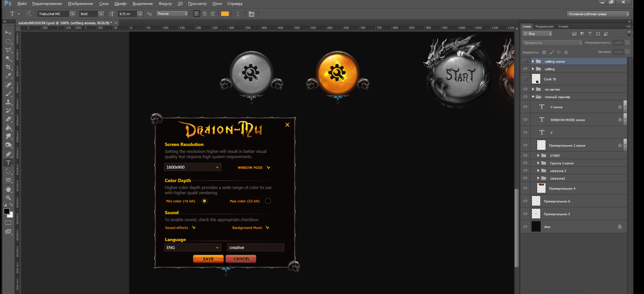Image resolution: width=644 pixels, height=294 pixels.
Task: Select the Move tool
Action: (x=8, y=33)
